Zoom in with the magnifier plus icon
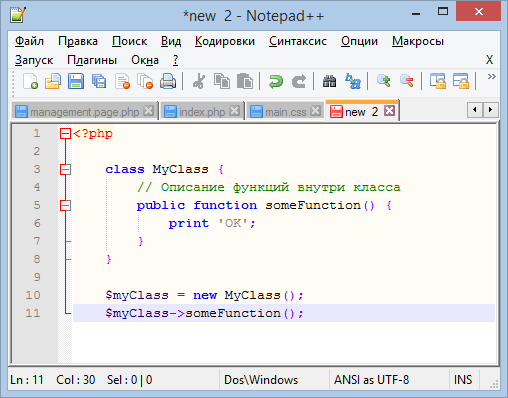Viewport: 508px width, 398px height. point(384,81)
